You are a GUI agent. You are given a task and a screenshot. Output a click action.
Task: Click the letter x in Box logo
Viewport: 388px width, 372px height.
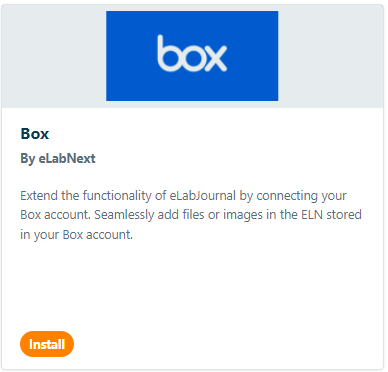coord(214,58)
